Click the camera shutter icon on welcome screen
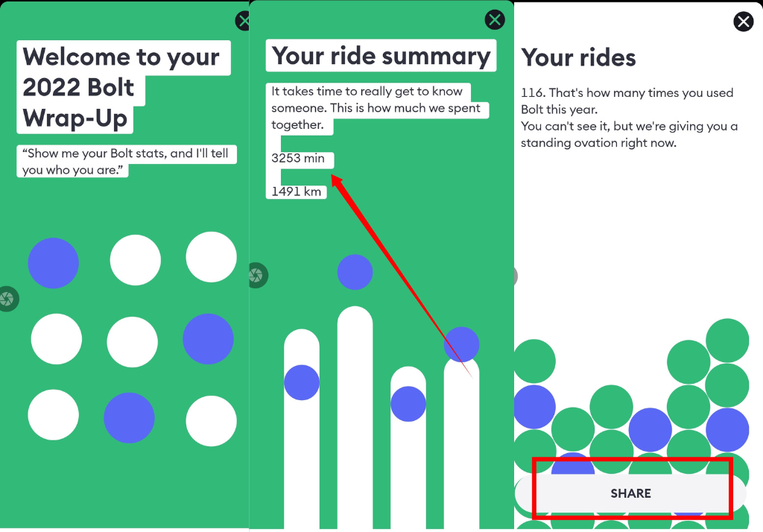The height and width of the screenshot is (532, 763). coord(7,299)
